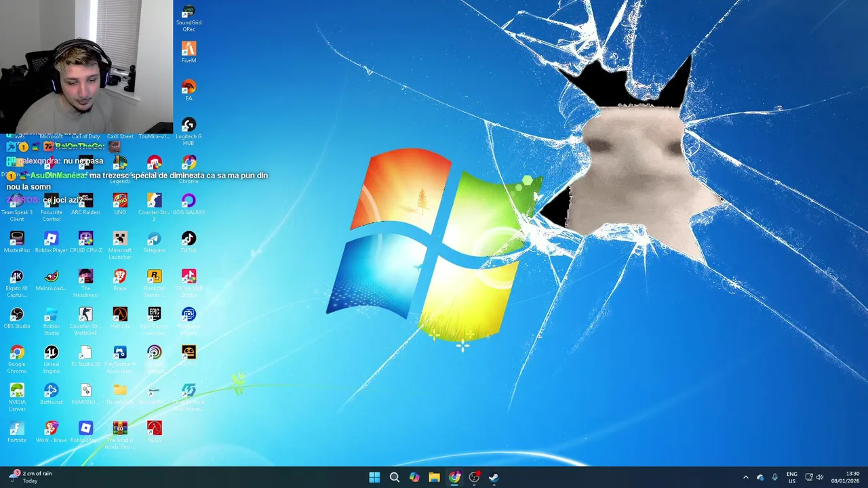Open GOG GALAXY desktop icon

[x=189, y=204]
